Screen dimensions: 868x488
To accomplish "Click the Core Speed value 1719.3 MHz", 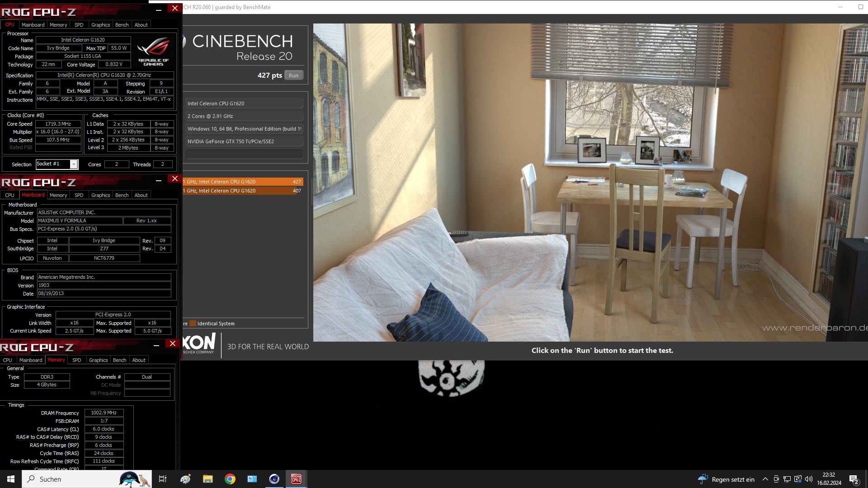I will click(x=58, y=124).
